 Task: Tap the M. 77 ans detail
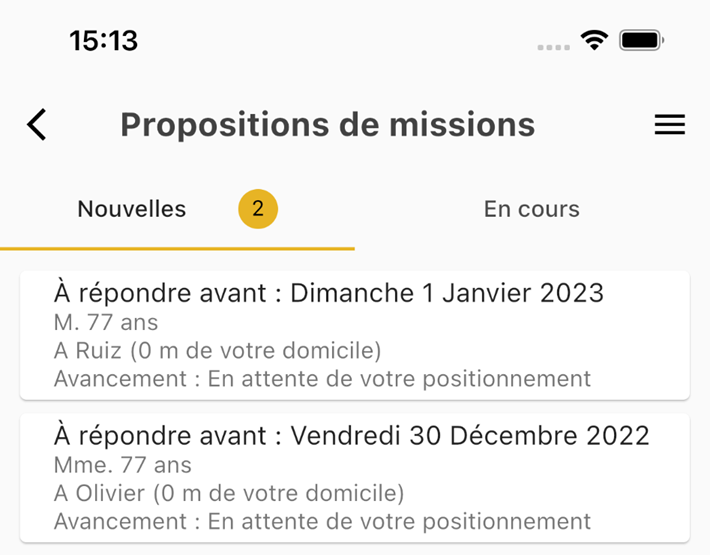pyautogui.click(x=106, y=322)
